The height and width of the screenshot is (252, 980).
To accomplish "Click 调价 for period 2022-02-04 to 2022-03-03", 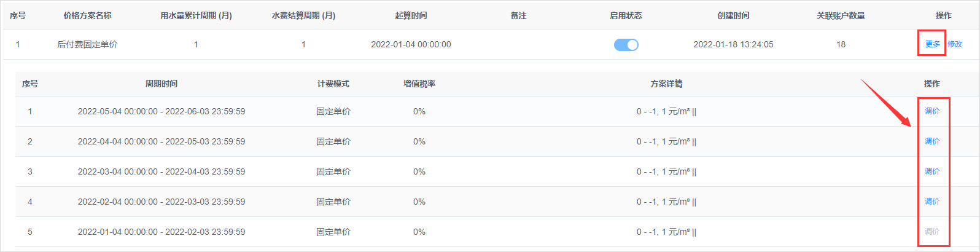I will [x=932, y=202].
